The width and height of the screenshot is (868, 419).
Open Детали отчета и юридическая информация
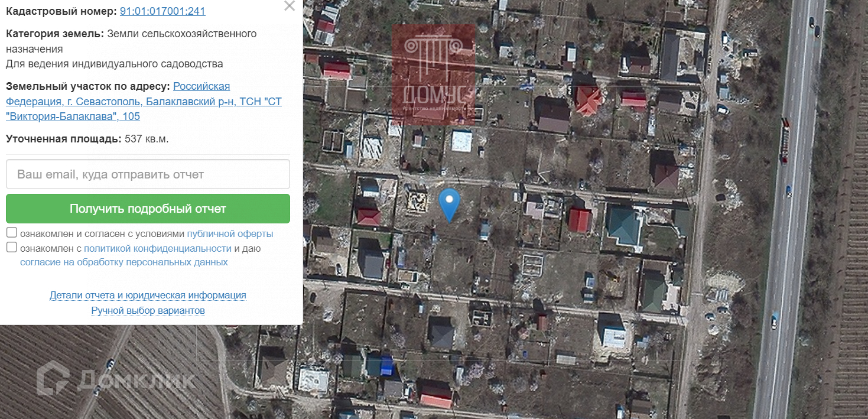click(x=148, y=295)
